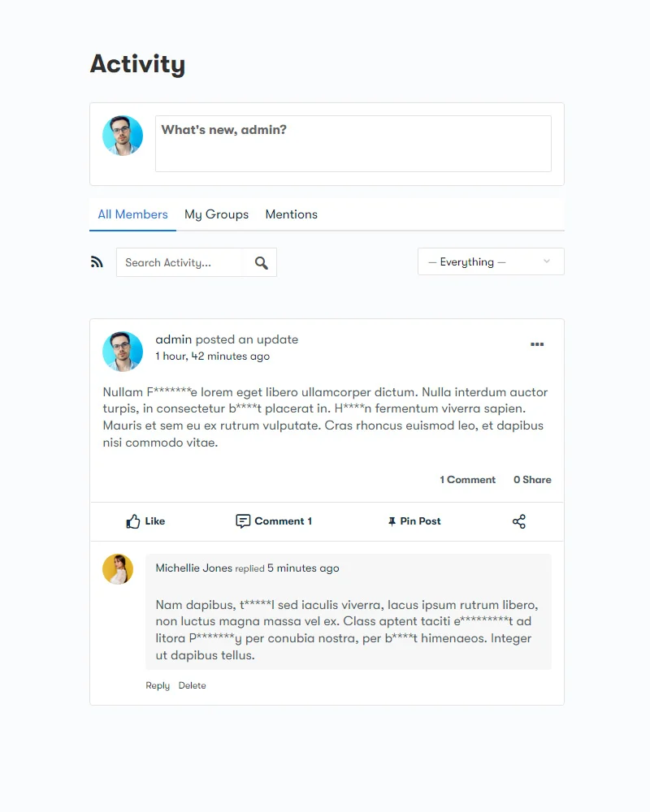
Task: Delete Michellie Jones's comment
Action: coord(193,685)
